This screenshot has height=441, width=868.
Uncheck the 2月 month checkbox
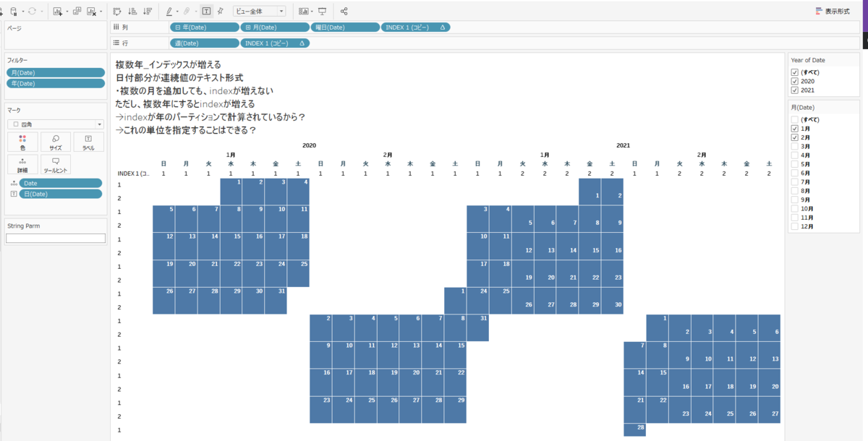point(795,137)
